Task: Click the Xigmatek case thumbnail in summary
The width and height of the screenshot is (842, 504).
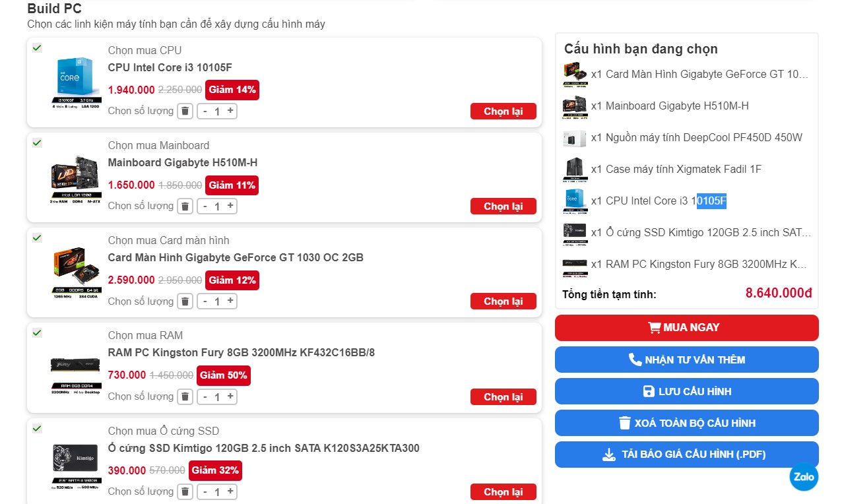Action: [575, 169]
